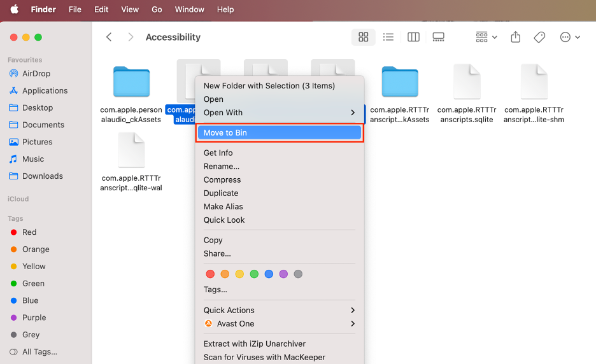Screen dimensions: 596x364
Task: Choose Duplicate from the context menu
Action: pyautogui.click(x=280, y=193)
